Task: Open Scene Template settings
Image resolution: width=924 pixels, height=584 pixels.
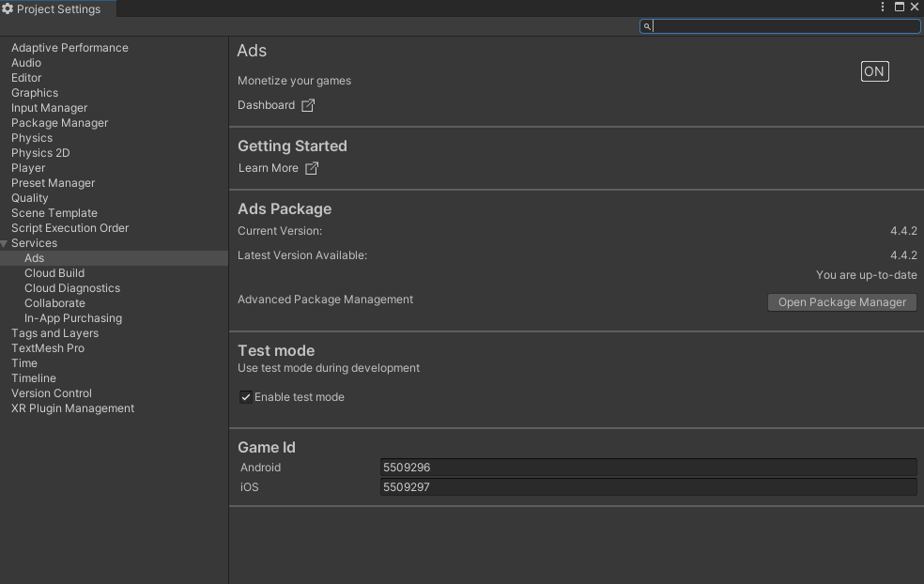Action: pos(54,213)
